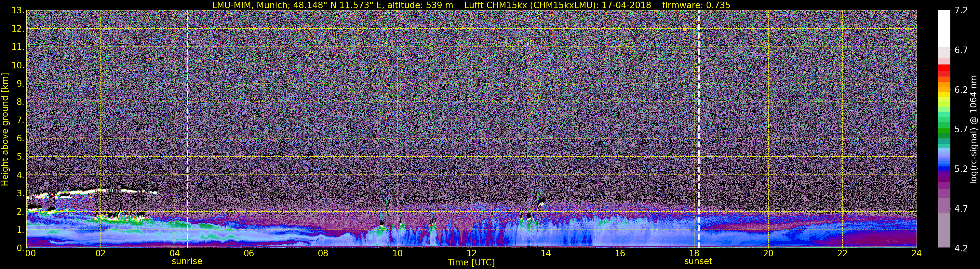Click the height axis tick '12.'
The image size is (980, 269).
click(18, 29)
